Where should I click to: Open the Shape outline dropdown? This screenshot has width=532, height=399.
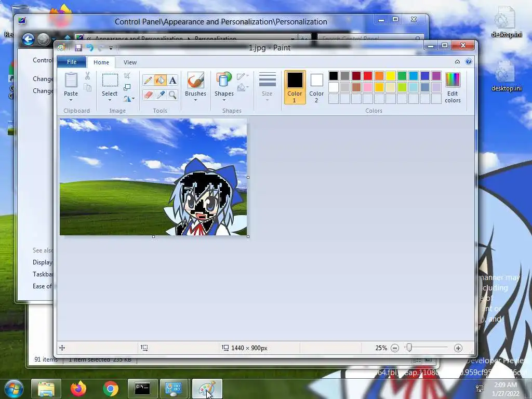pyautogui.click(x=243, y=76)
